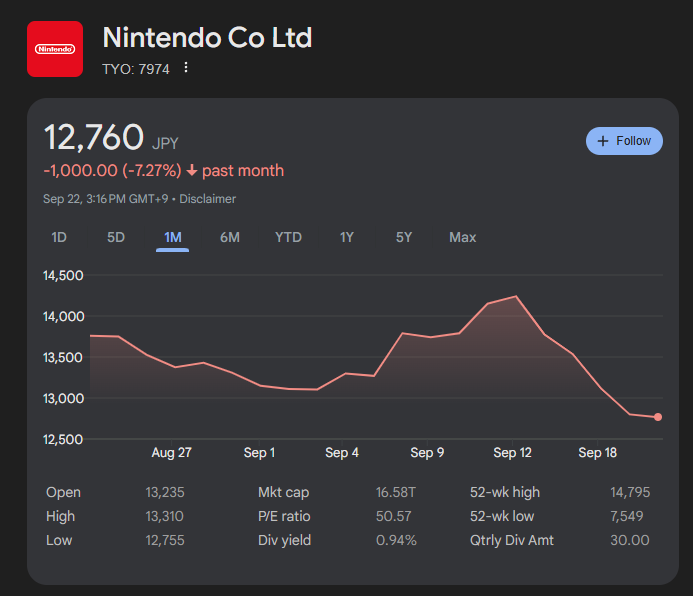Viewport: 693px width, 596px height.
Task: Click the Mkt cap label
Action: click(x=286, y=492)
